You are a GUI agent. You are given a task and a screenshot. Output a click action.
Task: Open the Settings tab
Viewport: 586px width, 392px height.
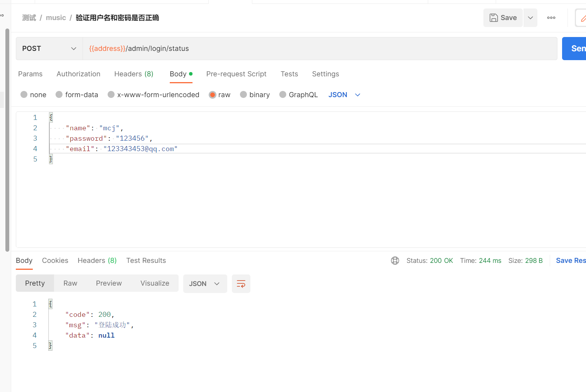pos(326,74)
